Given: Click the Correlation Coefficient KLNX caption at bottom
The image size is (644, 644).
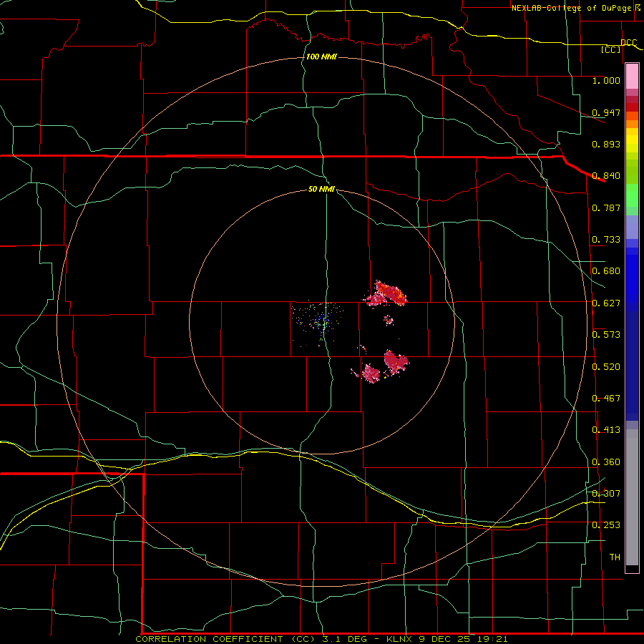Looking at the screenshot, I should [321, 639].
